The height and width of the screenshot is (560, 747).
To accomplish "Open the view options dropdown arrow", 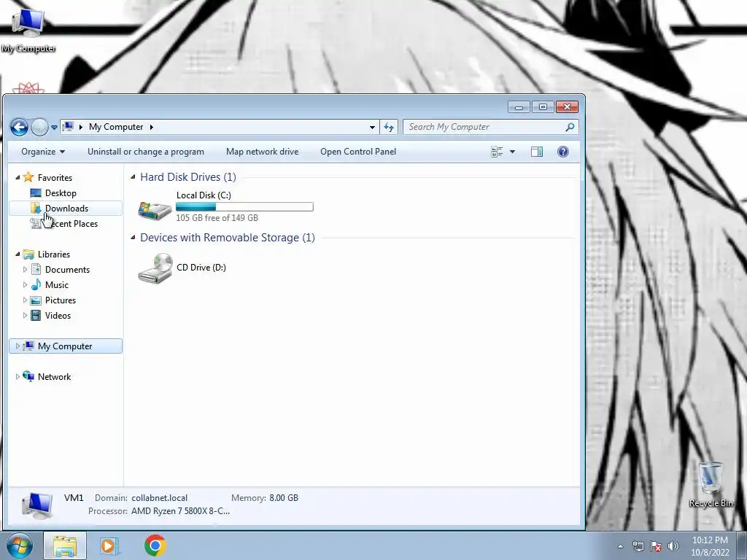I will [x=513, y=152].
